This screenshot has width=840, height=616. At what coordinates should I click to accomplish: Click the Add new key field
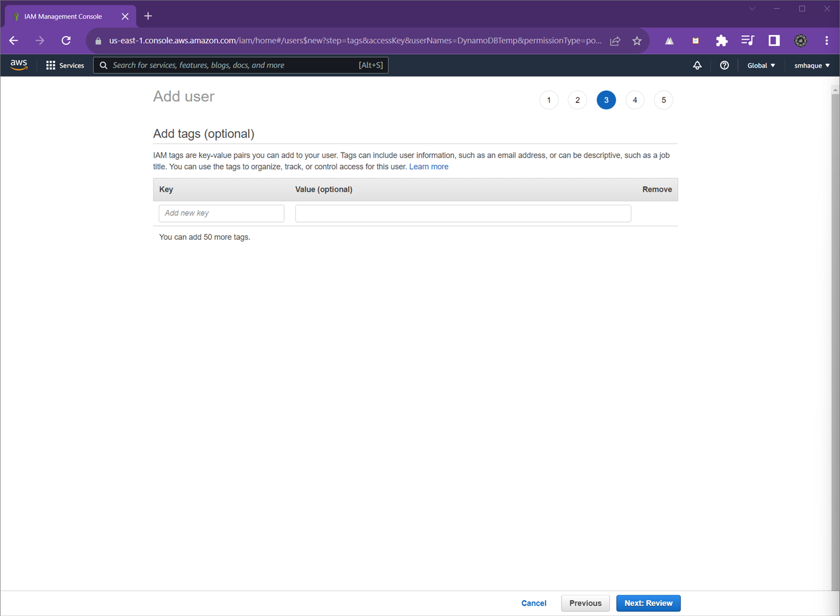[x=222, y=213]
